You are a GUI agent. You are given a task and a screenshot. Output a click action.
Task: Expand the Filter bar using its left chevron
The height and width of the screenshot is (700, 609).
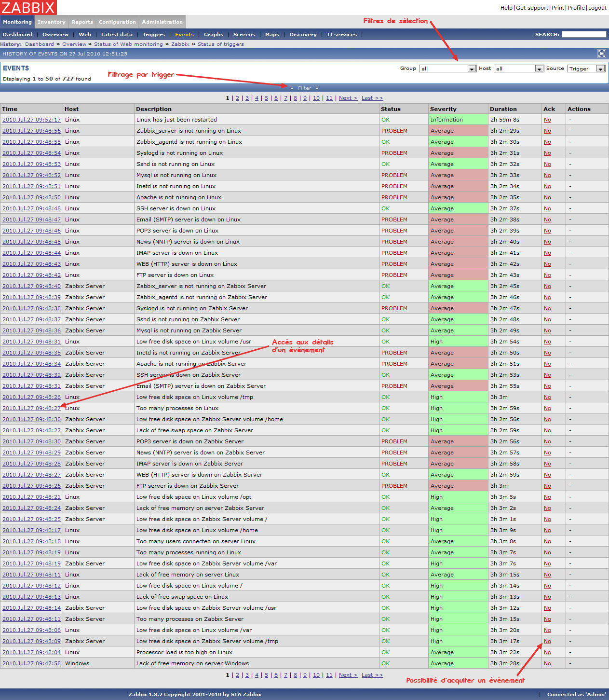coord(292,88)
